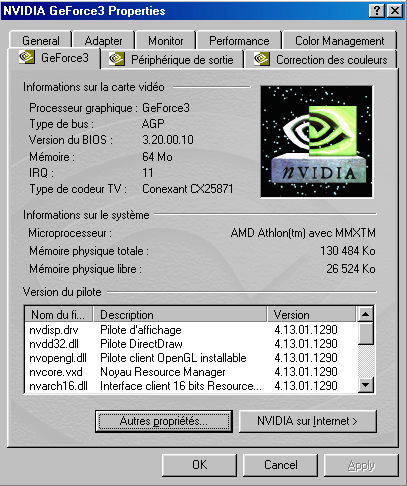407x486 pixels.
Task: Click the OK button
Action: (199, 465)
